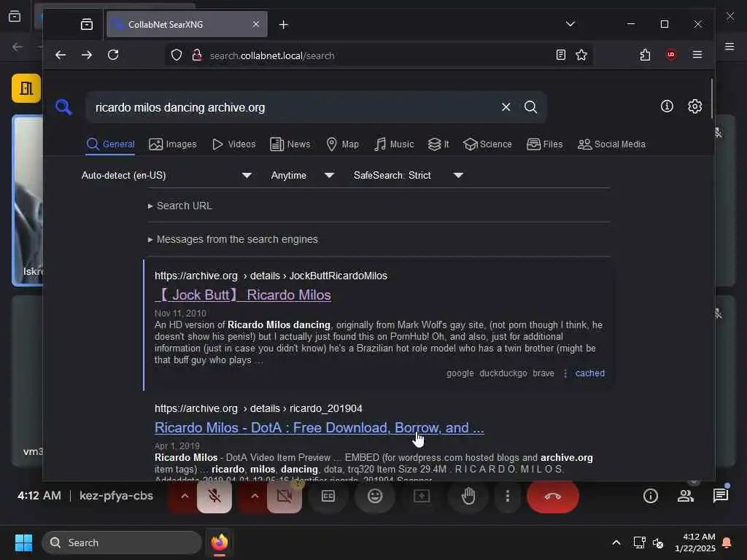Click the Firefox address bar URL
The height and width of the screenshot is (560, 747).
pyautogui.click(x=272, y=55)
